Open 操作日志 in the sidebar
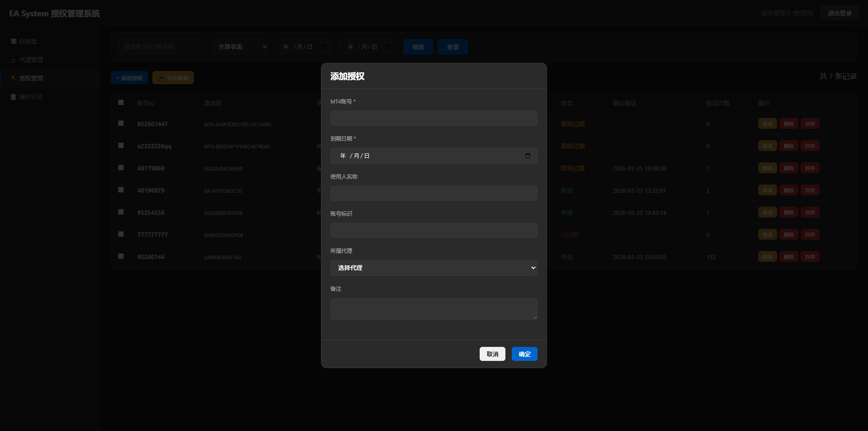Screen dimensions: 868x431 (x=50, y=97)
